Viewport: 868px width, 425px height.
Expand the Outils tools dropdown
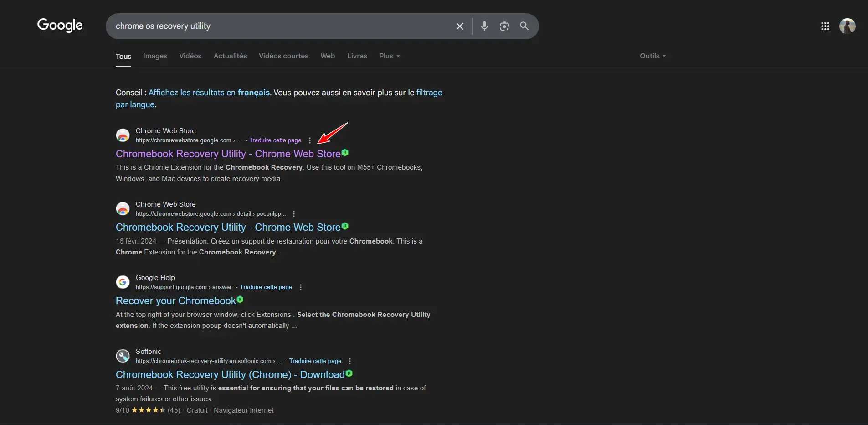point(652,56)
